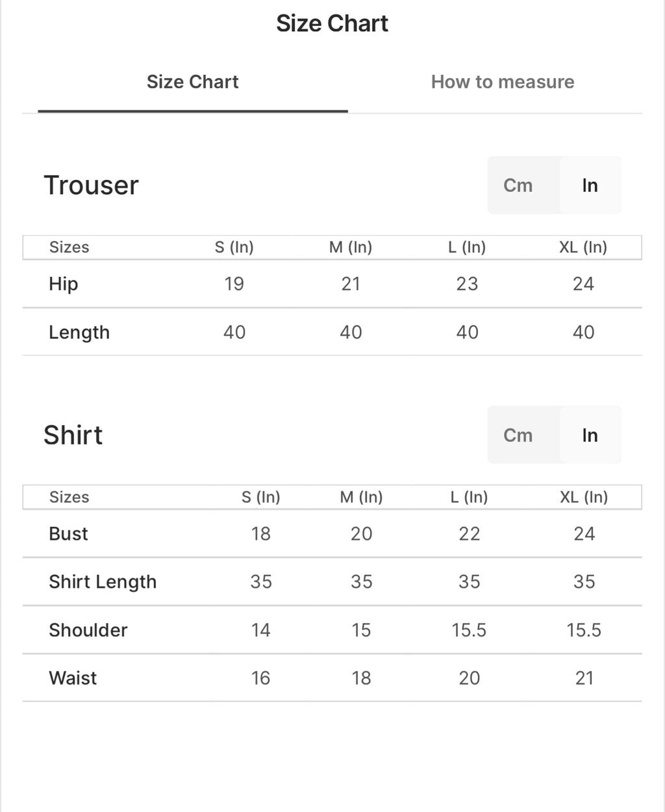Switch to the How to measure tab
Image resolution: width=665 pixels, height=812 pixels.
pos(503,82)
